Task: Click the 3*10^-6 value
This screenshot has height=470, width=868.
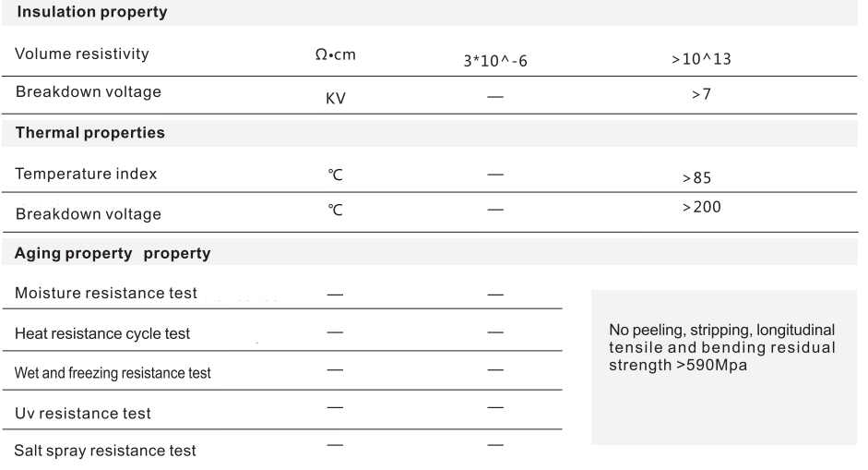Action: click(x=495, y=60)
